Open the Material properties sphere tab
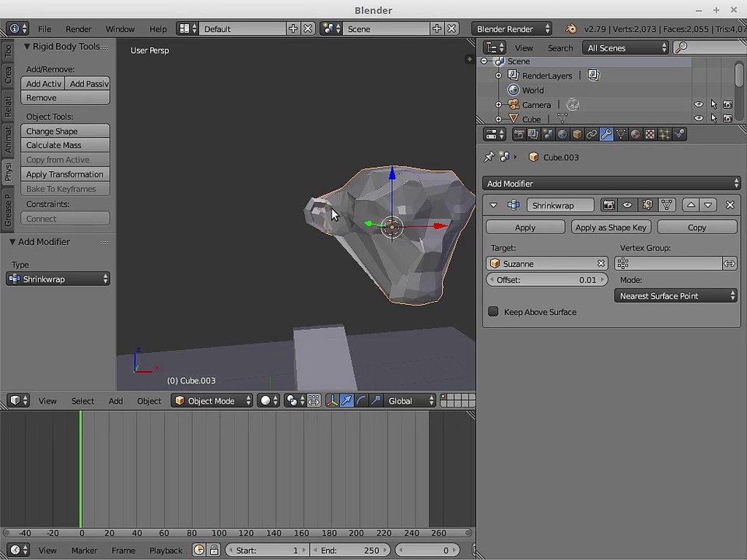This screenshot has width=747, height=560. point(635,135)
